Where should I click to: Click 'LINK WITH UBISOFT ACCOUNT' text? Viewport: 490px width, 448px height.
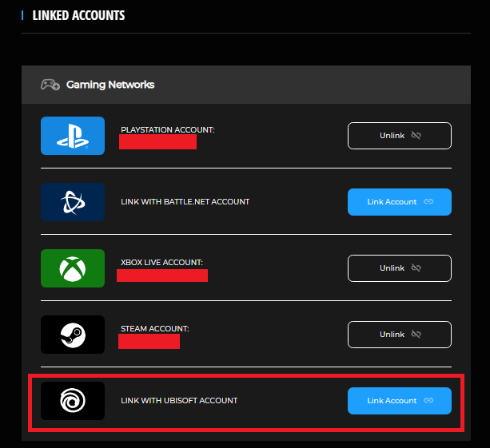[179, 401]
